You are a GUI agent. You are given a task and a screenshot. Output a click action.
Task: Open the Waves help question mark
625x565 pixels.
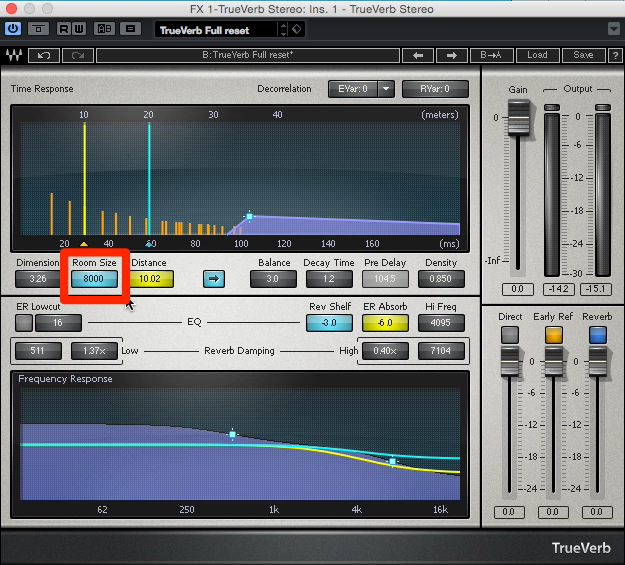615,55
